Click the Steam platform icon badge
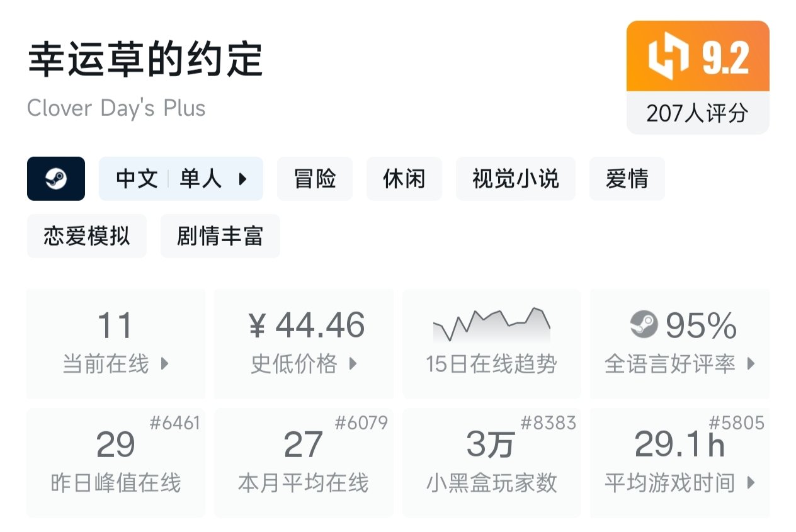Screen dimensions: 796x532 point(56,179)
